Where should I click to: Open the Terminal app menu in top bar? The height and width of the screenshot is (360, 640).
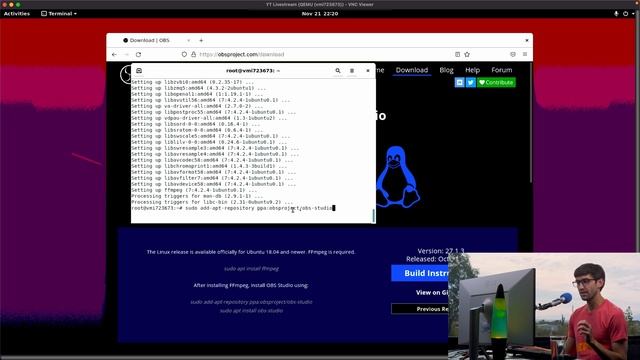point(59,13)
